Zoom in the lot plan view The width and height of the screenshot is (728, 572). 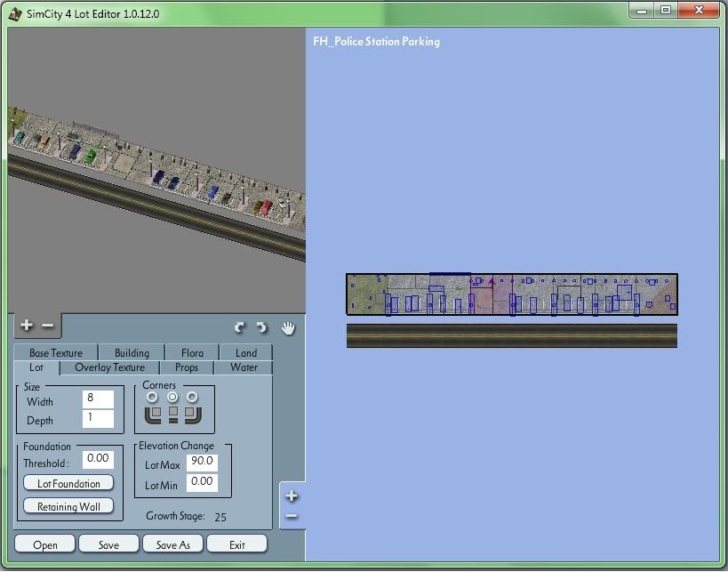click(x=292, y=496)
